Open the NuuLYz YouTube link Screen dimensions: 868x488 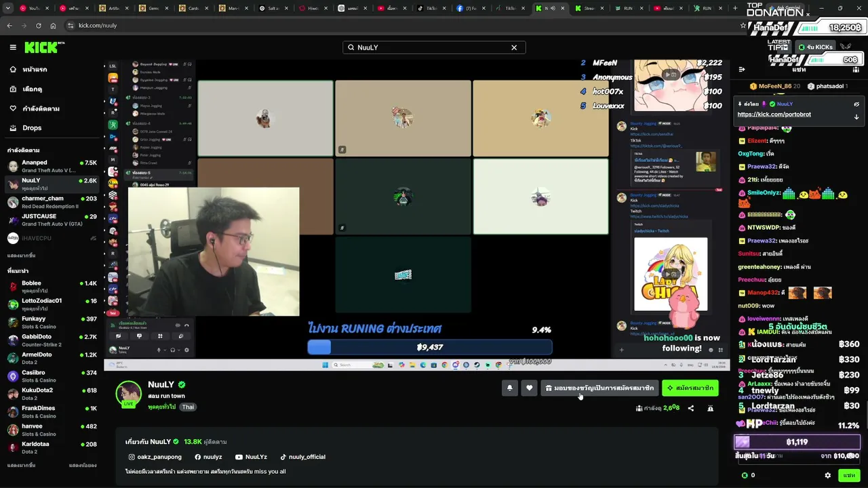click(251, 457)
